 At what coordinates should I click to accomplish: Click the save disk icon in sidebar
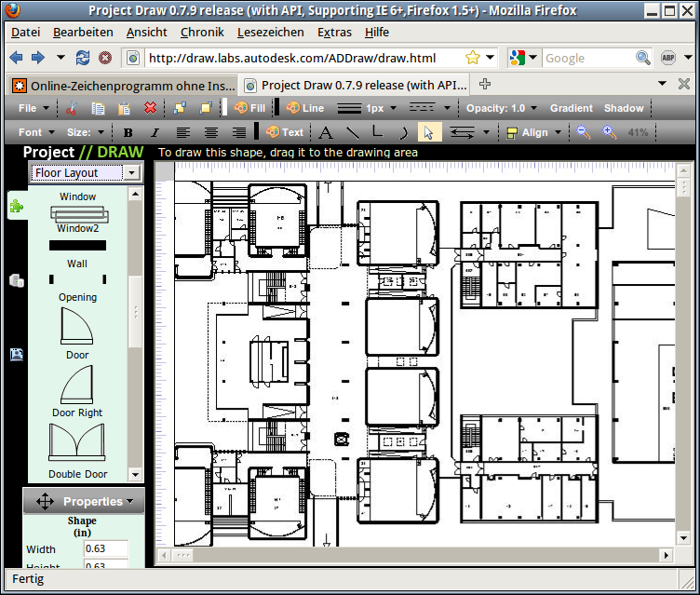[x=16, y=354]
